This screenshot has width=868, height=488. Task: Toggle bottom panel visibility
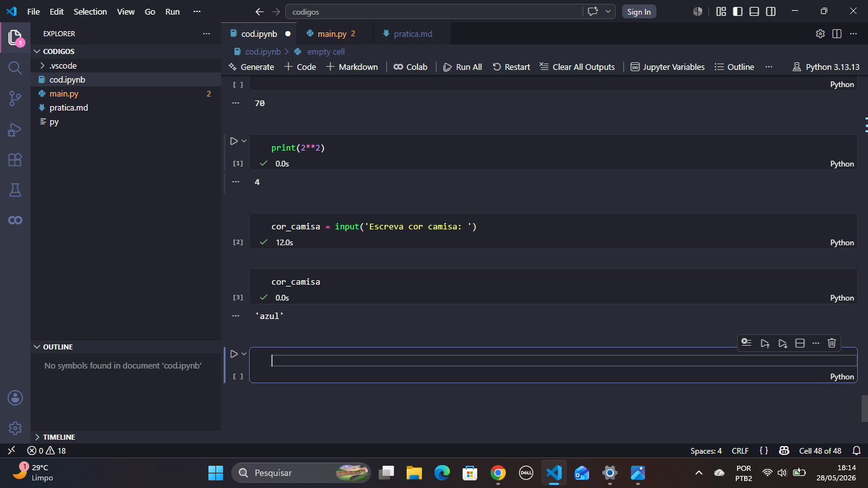point(754,11)
